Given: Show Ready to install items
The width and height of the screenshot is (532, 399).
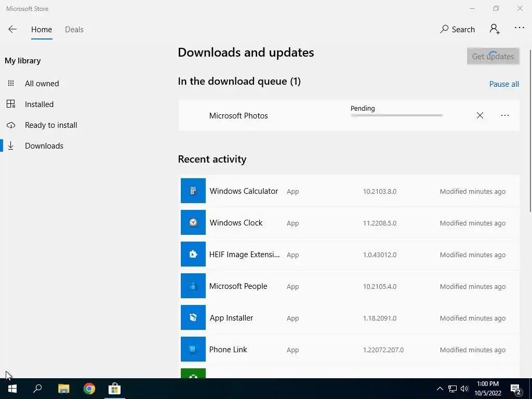Looking at the screenshot, I should (x=51, y=125).
